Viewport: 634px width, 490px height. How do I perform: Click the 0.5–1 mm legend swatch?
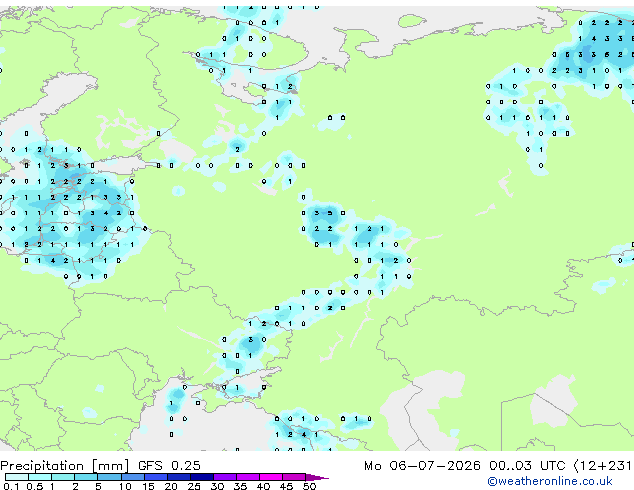point(40,477)
